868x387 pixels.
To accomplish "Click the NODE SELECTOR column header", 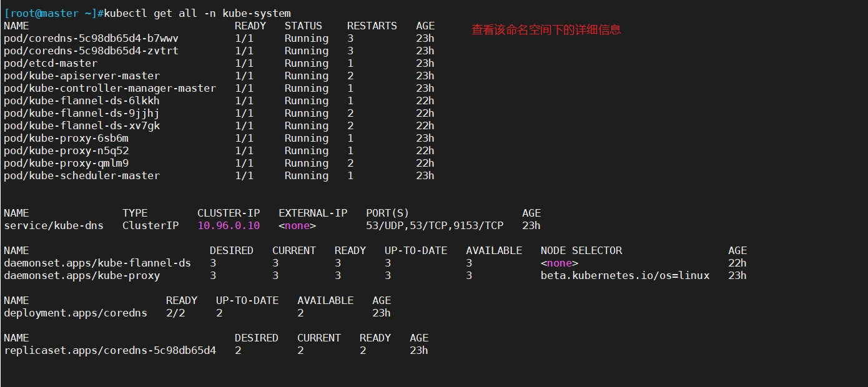I will click(581, 250).
